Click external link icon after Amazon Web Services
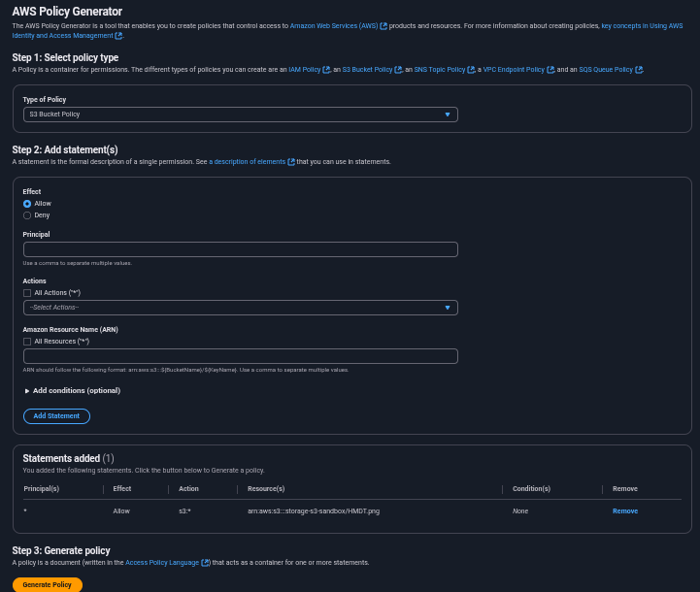Image resolution: width=700 pixels, height=592 pixels. tap(383, 26)
